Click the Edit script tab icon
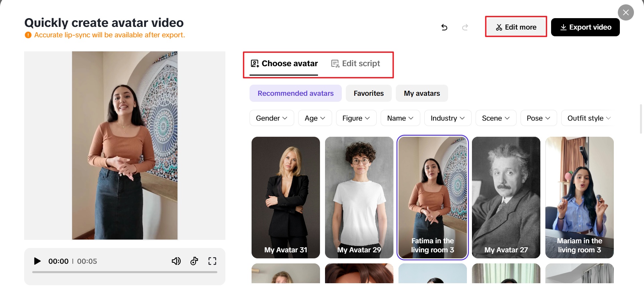 point(334,63)
